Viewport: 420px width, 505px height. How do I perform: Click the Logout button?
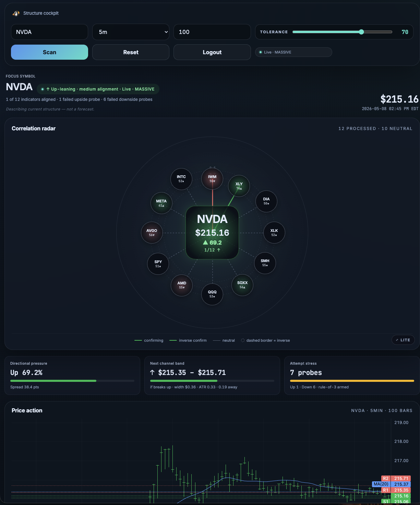[x=212, y=52]
